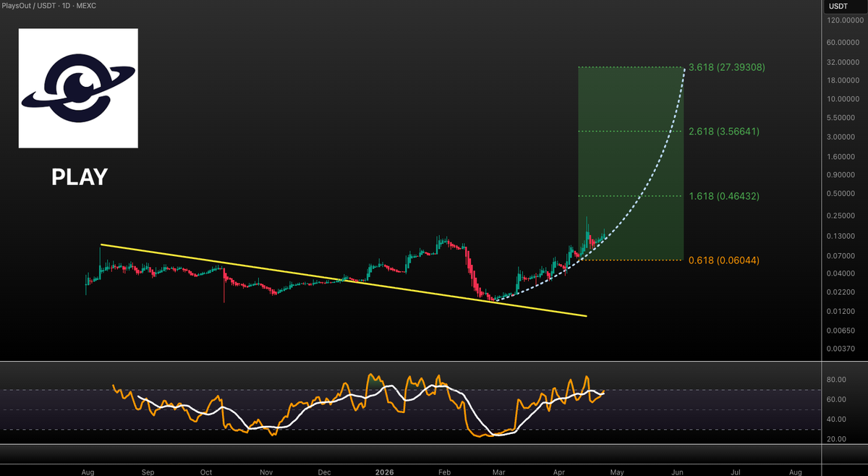Click the PLAY planet-eye logo image
The width and height of the screenshot is (868, 476).
click(x=77, y=88)
